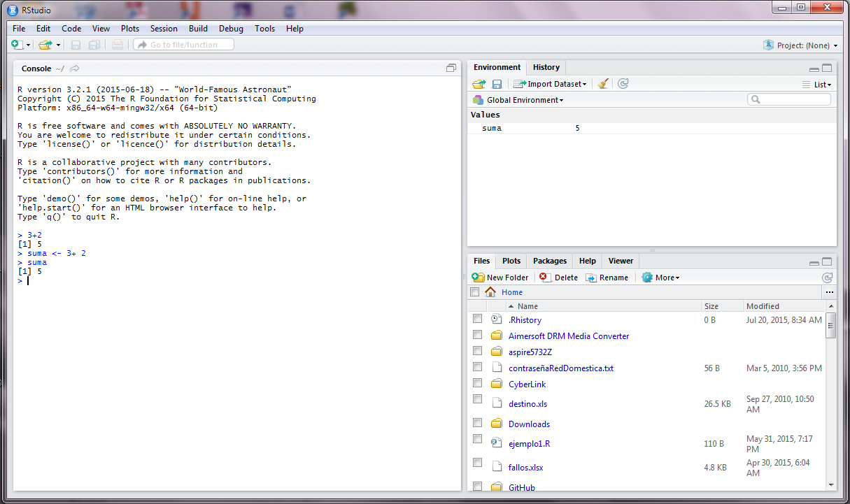Viewport: 850px width, 504px height.
Task: Click the Print toolbar icon
Action: 118,45
